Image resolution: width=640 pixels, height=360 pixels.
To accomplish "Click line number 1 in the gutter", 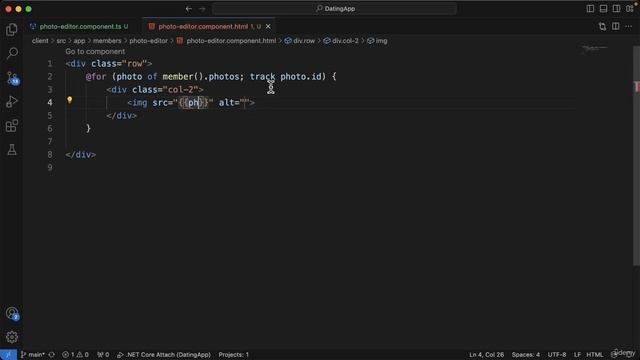I will 50,64.
